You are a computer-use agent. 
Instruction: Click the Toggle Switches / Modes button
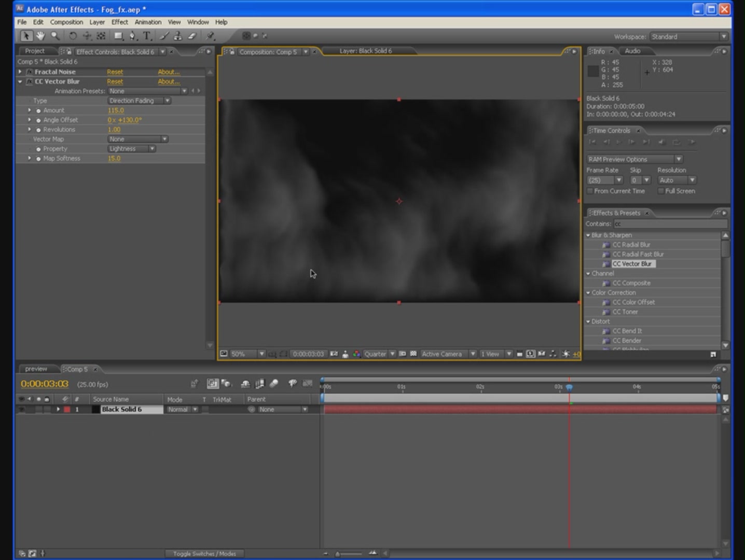(204, 554)
